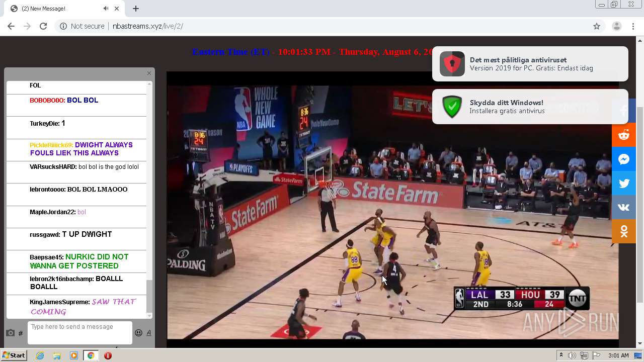Open Opera from the taskbar

click(108, 355)
